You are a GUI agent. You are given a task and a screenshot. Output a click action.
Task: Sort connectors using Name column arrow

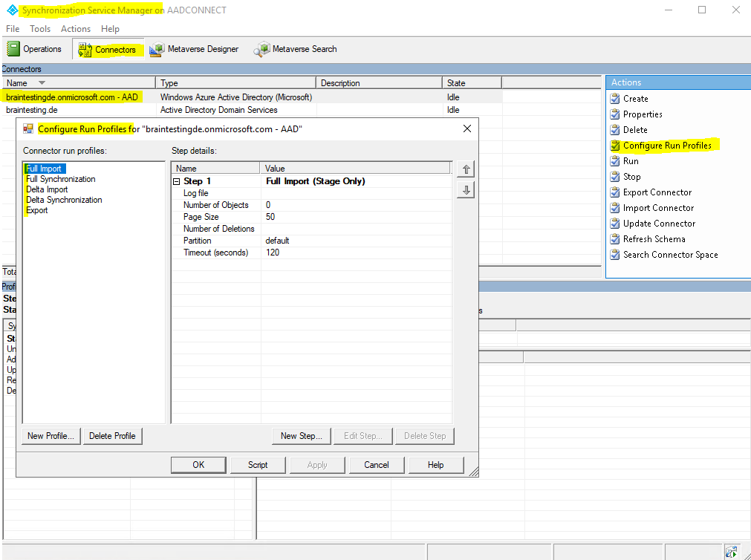click(x=42, y=83)
